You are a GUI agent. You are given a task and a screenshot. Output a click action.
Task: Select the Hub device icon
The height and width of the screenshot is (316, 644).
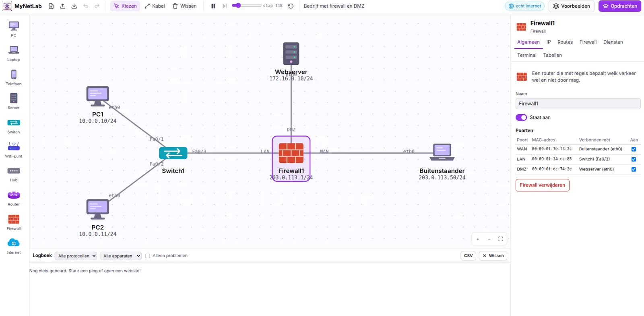14,174
